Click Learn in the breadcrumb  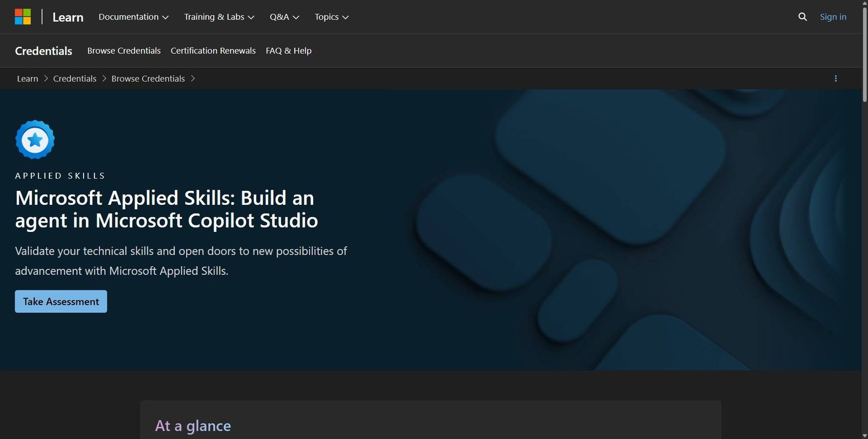coord(28,79)
